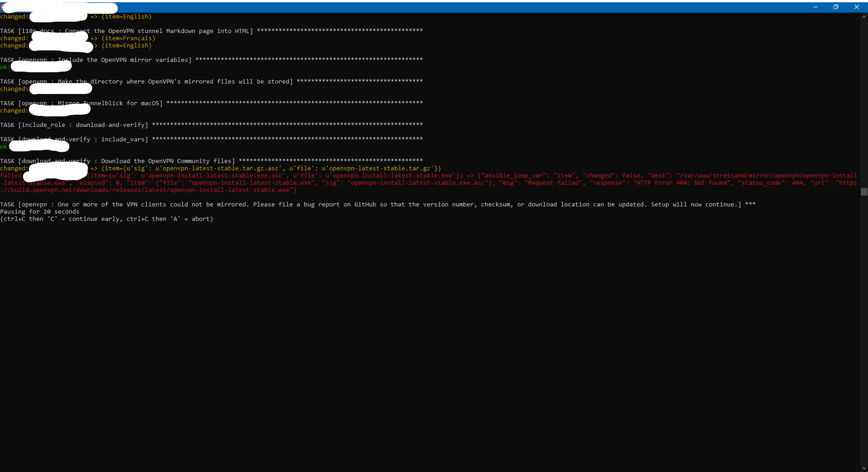Click the 'Include the OpenVPN mirror variables' task
Image resolution: width=868 pixels, height=472 pixels.
pyautogui.click(x=212, y=60)
